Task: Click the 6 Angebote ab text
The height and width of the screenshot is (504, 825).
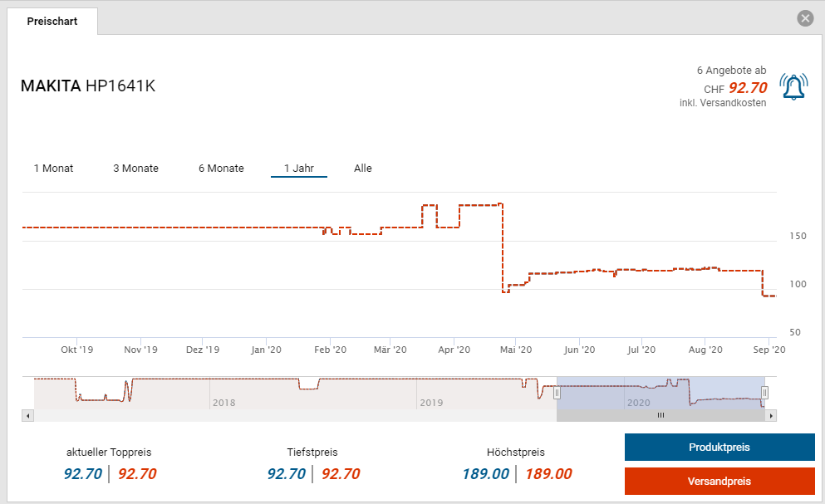Action: pyautogui.click(x=731, y=70)
